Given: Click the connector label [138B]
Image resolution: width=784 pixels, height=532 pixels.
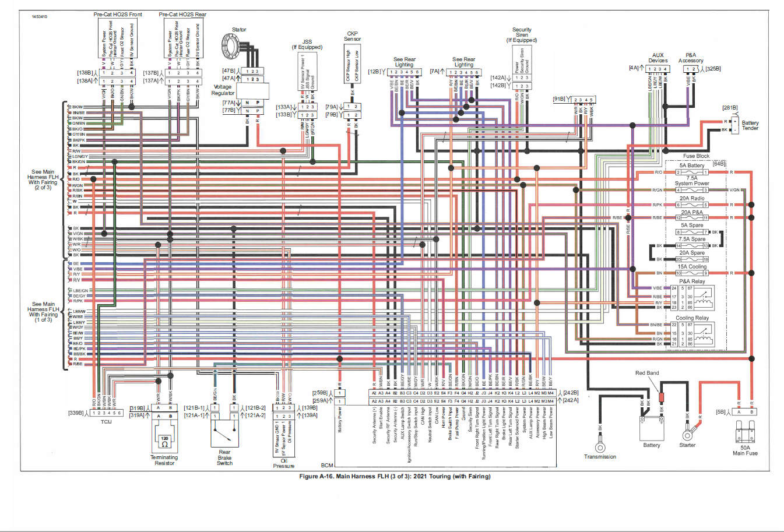Looking at the screenshot, I should [x=85, y=73].
